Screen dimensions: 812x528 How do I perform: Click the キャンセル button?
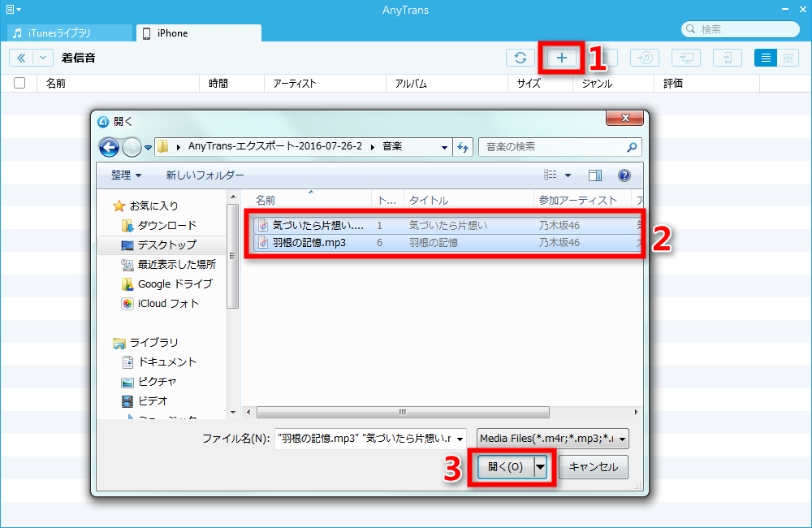594,467
